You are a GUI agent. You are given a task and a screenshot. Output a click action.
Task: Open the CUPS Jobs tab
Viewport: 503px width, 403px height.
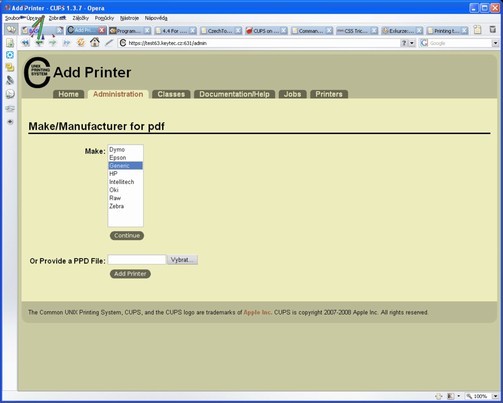point(292,94)
